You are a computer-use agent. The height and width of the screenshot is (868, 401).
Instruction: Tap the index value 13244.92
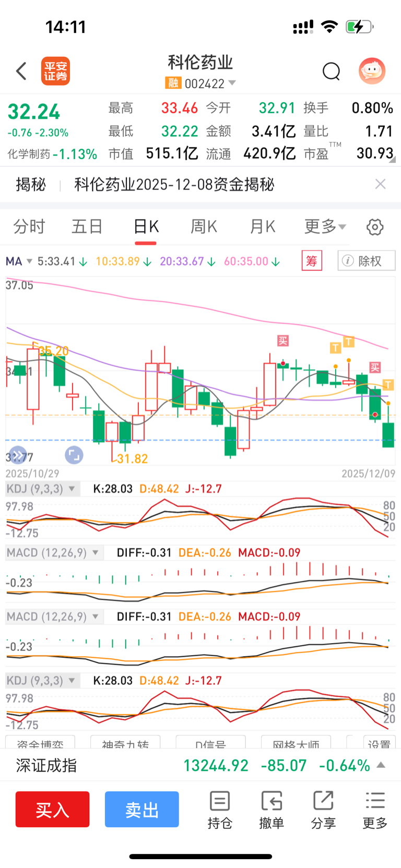(216, 766)
